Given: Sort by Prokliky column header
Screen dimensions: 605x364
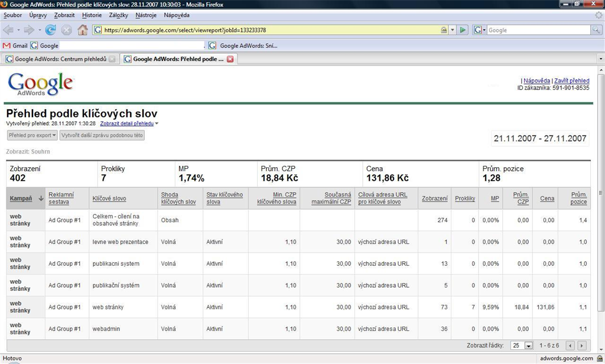Looking at the screenshot, I should [465, 199].
